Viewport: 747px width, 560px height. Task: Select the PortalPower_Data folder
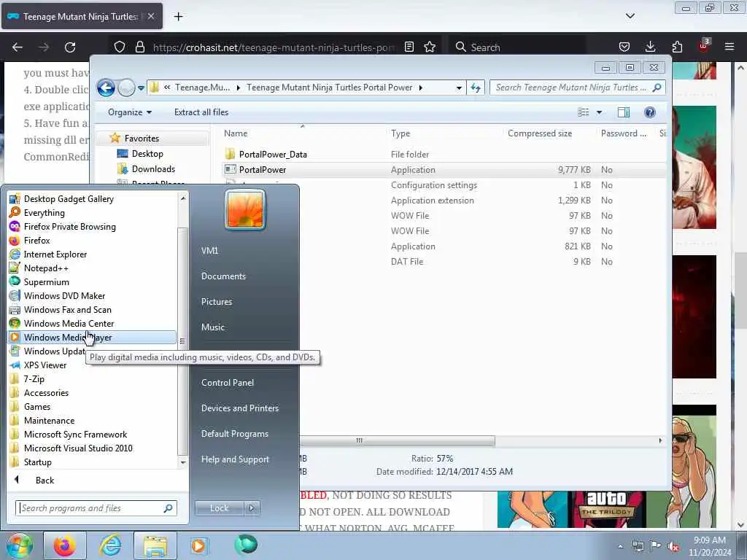click(273, 155)
